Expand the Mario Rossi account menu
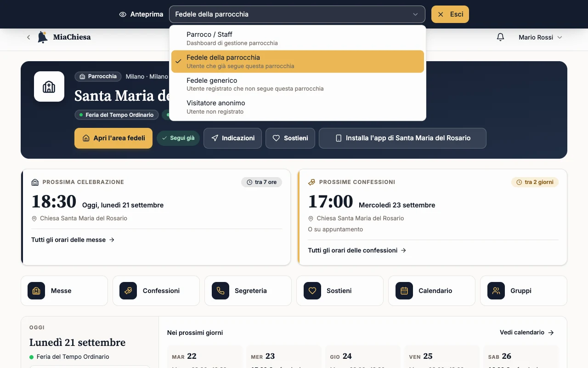The height and width of the screenshot is (368, 588). [x=540, y=37]
